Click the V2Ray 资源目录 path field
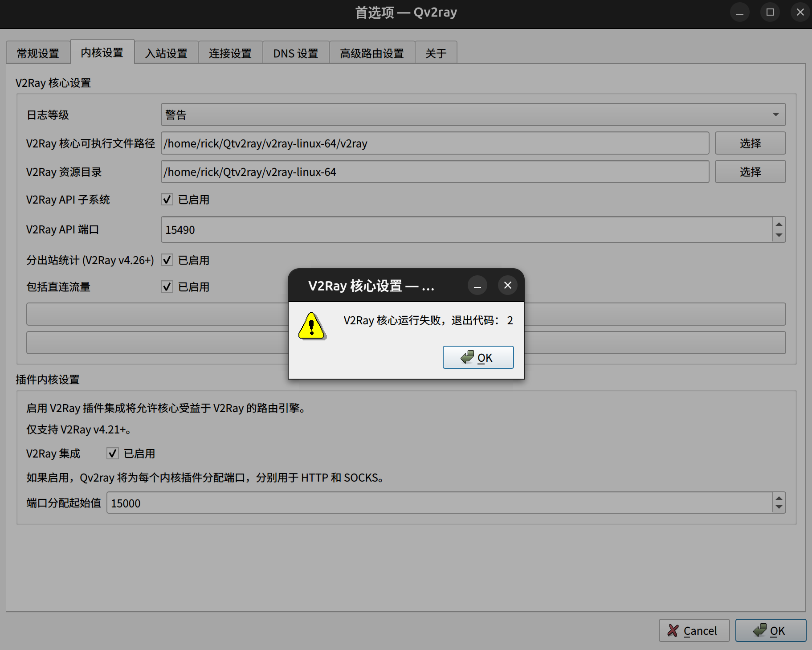 435,172
